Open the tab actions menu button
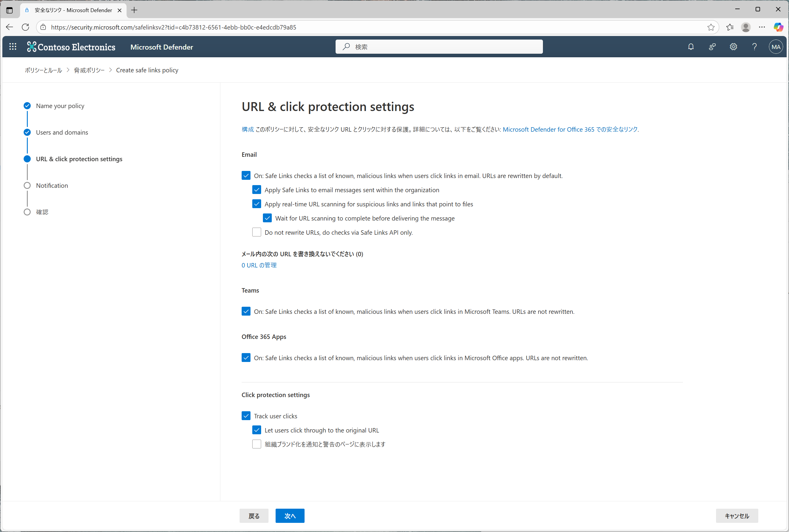This screenshot has height=532, width=789. pyautogui.click(x=9, y=10)
